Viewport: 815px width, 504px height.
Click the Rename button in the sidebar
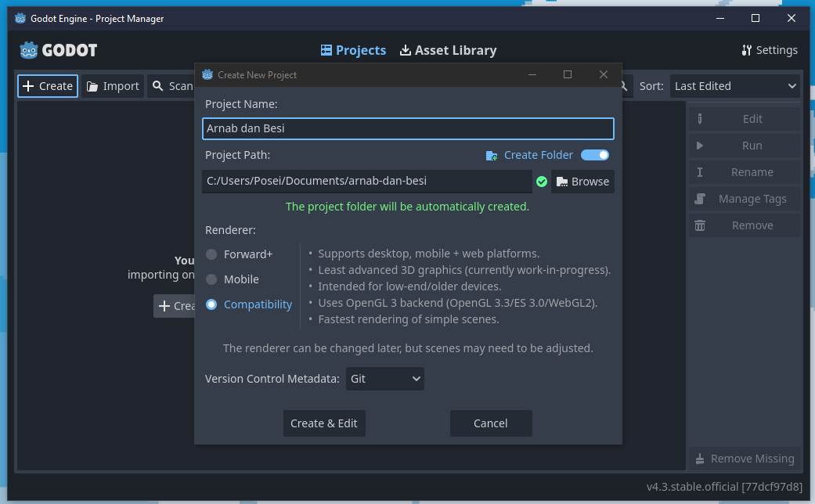(x=745, y=172)
